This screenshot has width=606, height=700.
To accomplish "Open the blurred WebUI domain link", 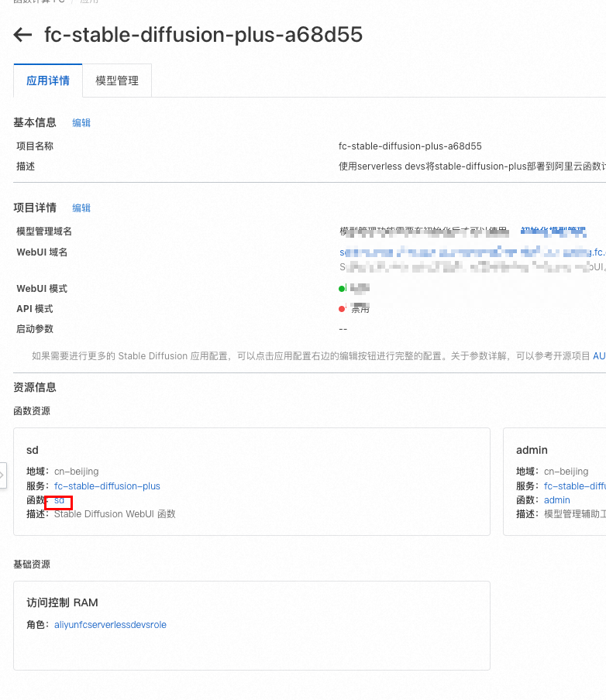I will point(473,252).
